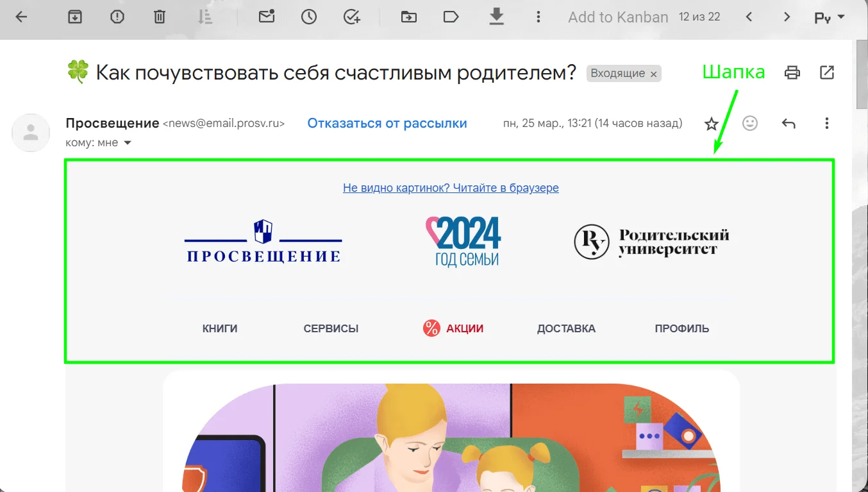Add an emoji reaction
Screen dimensions: 868x492
click(750, 123)
